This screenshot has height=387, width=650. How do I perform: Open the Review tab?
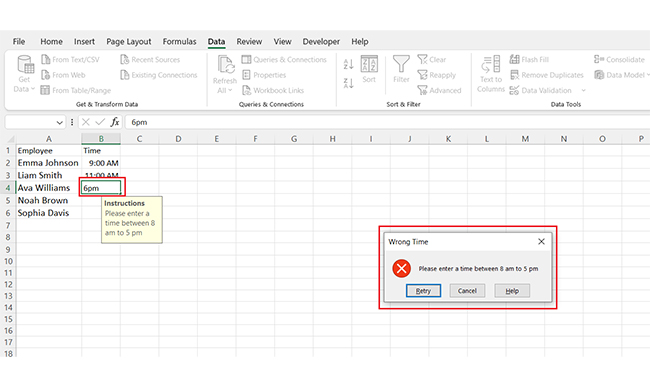click(249, 41)
